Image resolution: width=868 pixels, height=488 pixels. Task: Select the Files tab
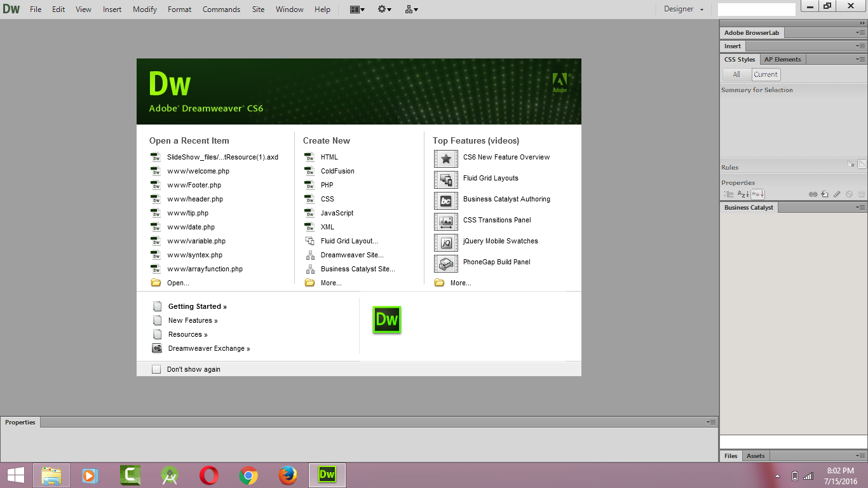(x=731, y=456)
